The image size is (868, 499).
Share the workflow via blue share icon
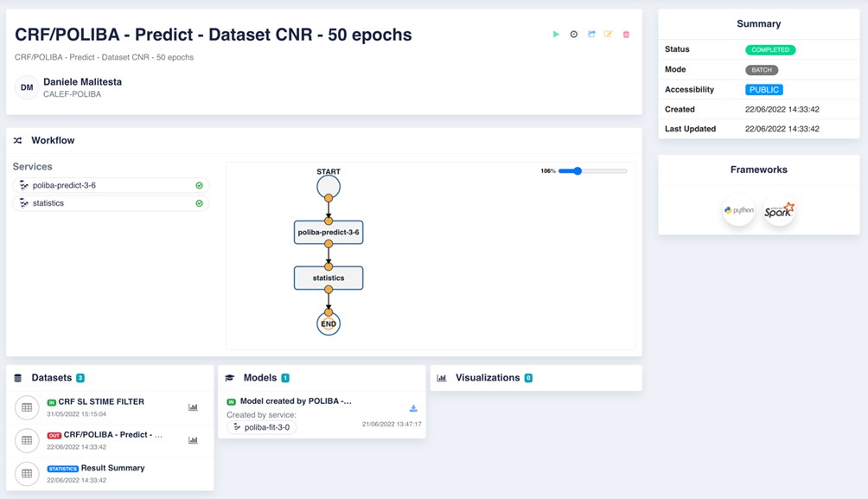click(591, 35)
